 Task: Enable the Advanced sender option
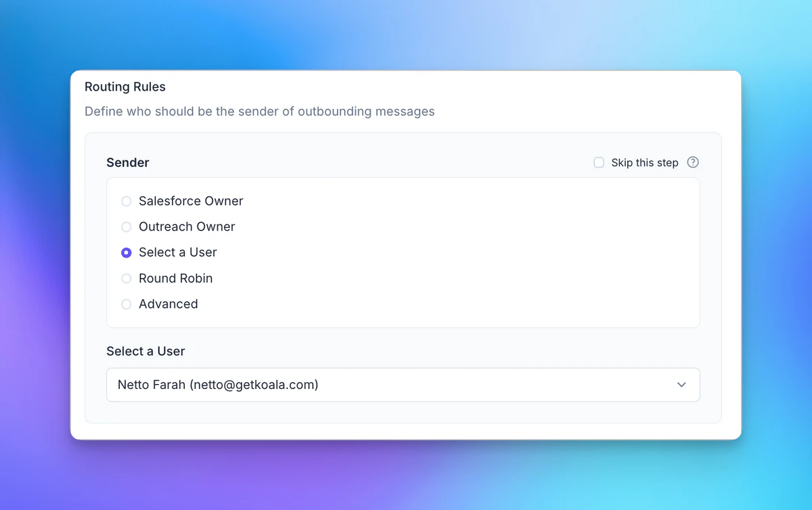(126, 304)
